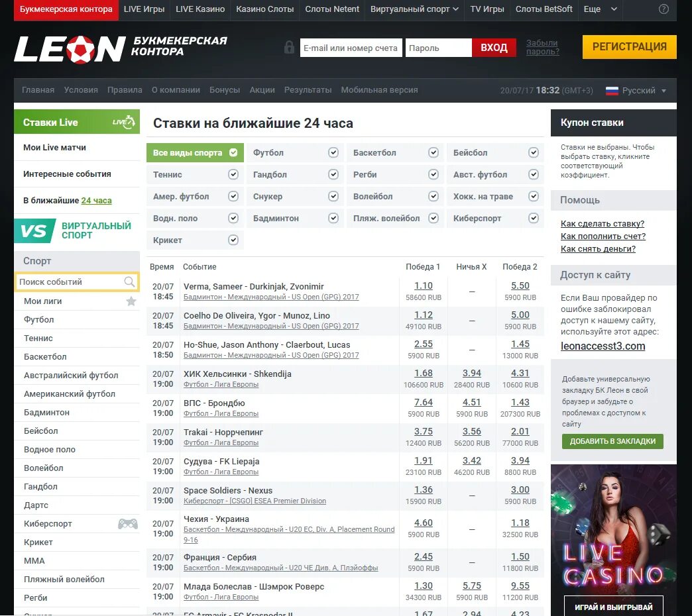Pick odds 1.10 for Verma, Sameer
The image size is (692, 616).
[424, 285]
